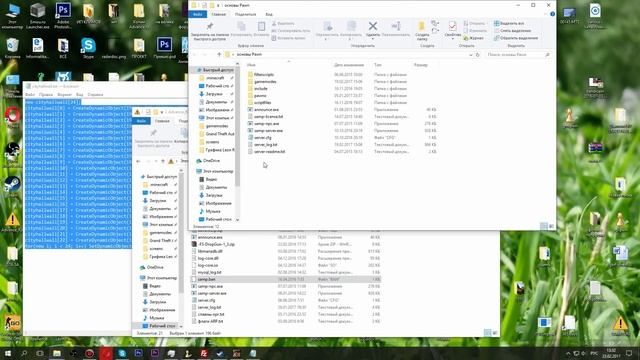Select Музыка in основы Pawn navigation pane
The width and height of the screenshot is (640, 360).
point(213,211)
